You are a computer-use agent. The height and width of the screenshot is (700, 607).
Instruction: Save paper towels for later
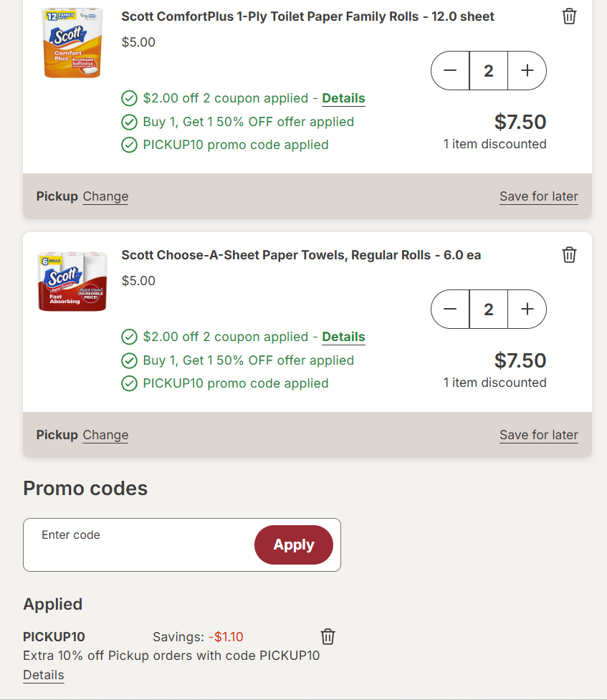pos(538,435)
